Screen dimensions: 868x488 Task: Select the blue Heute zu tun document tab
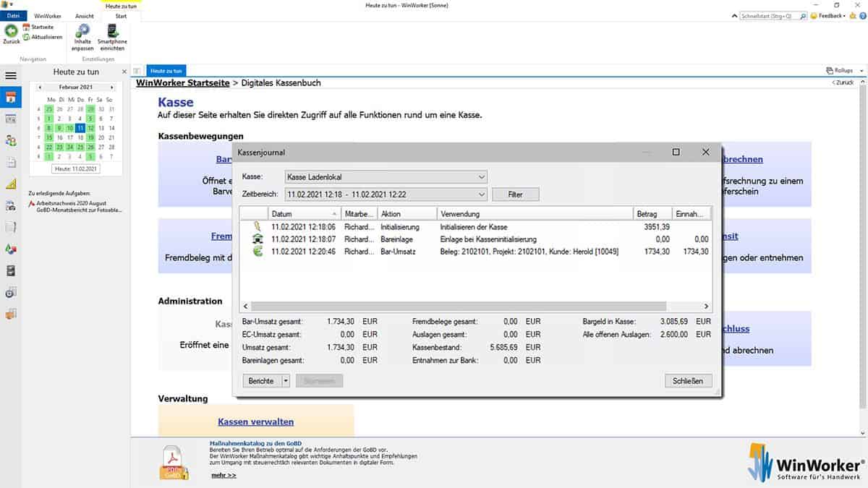(167, 71)
